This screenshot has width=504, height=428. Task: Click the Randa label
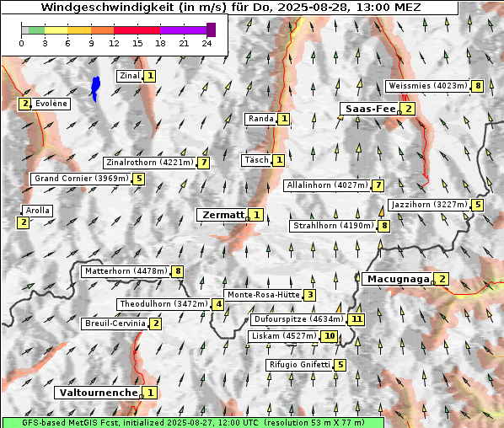(x=260, y=119)
